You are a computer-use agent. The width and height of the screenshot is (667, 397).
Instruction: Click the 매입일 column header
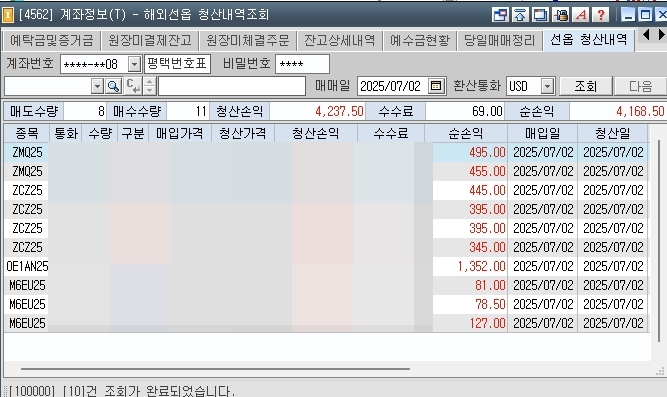tap(542, 133)
